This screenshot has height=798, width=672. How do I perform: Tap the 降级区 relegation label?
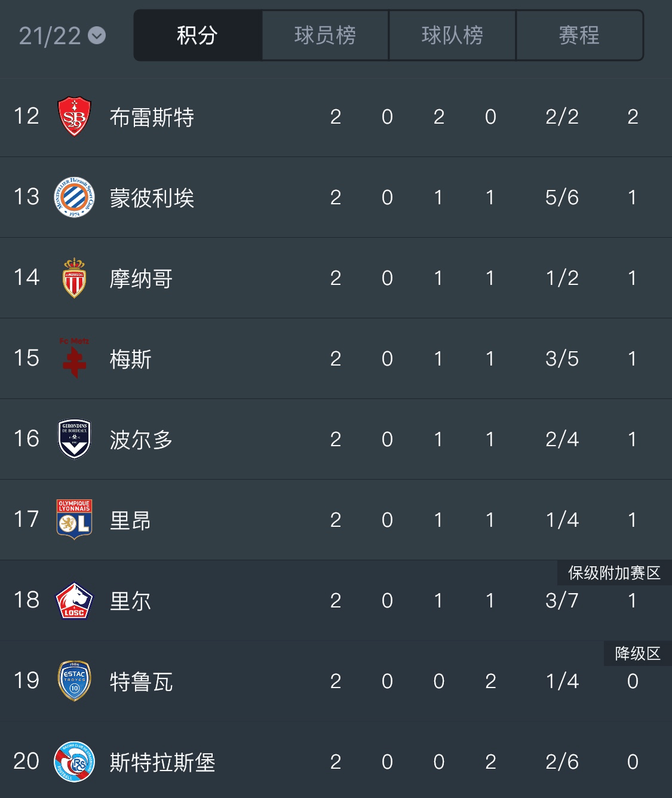[637, 653]
